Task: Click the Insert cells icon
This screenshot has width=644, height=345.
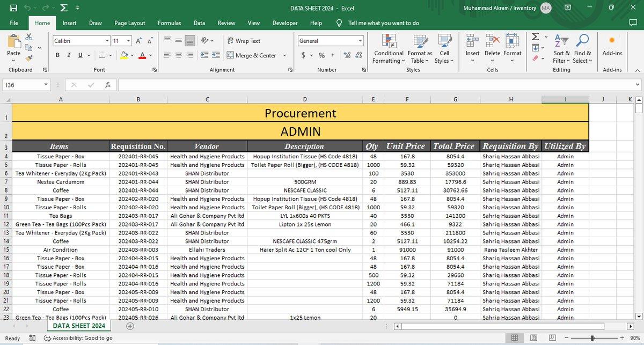Action: click(472, 40)
